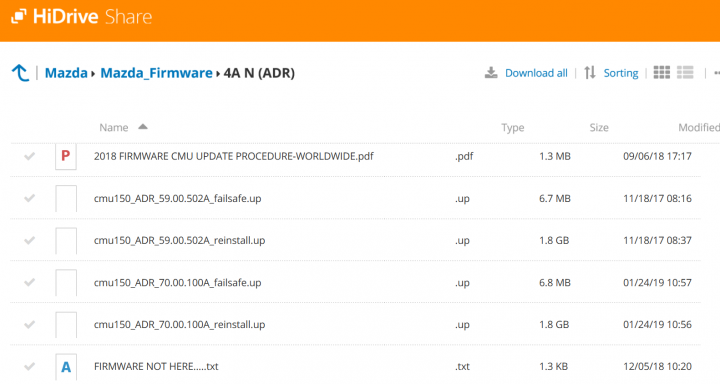Select checkmark for cmu150_ADR_70.00.100A_reinstall.up
This screenshot has width=720, height=384.
pyautogui.click(x=29, y=324)
